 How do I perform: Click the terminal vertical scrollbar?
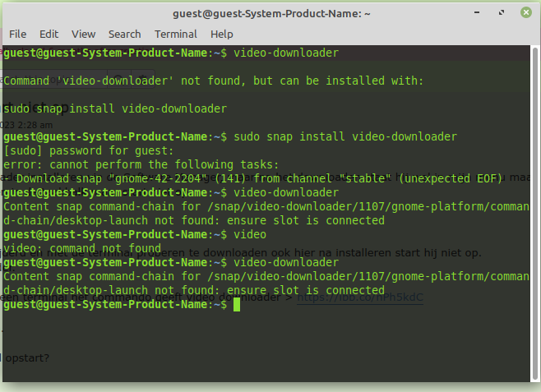pyautogui.click(x=535, y=213)
